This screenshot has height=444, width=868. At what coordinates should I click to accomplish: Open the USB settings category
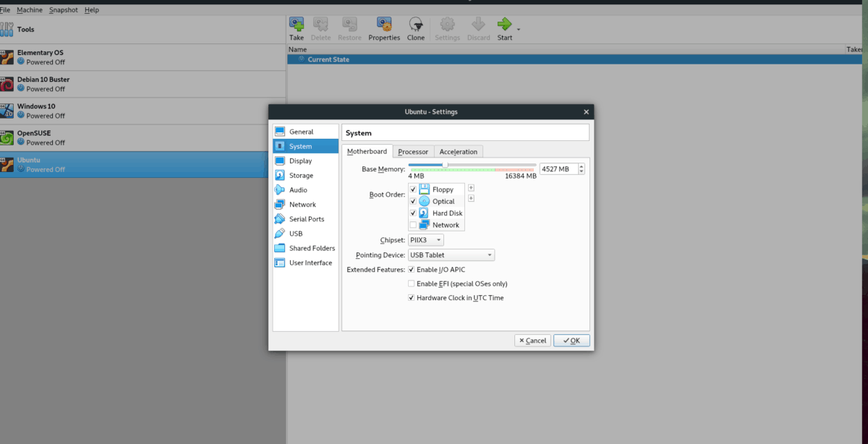[x=296, y=234]
